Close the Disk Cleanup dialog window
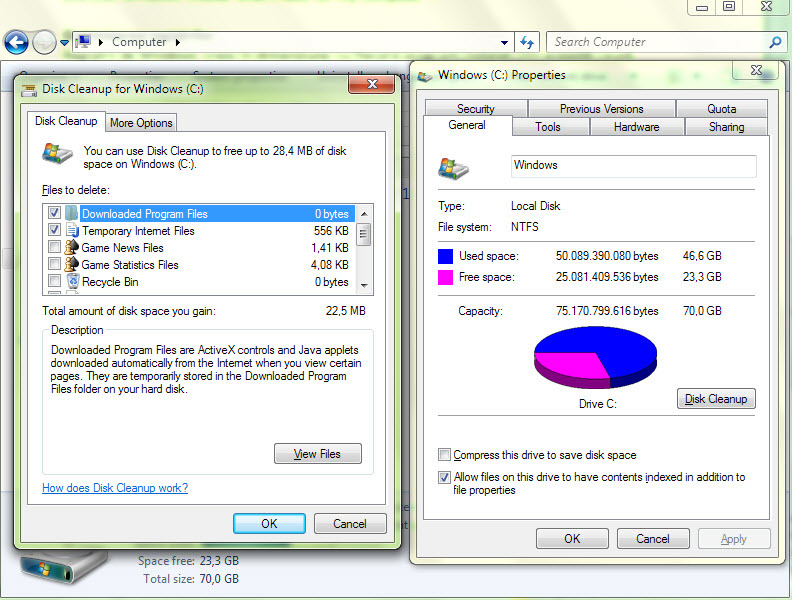 click(372, 84)
